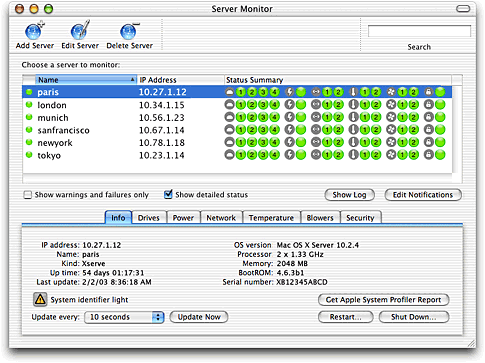Switch to the Temperature tab

pyautogui.click(x=271, y=218)
